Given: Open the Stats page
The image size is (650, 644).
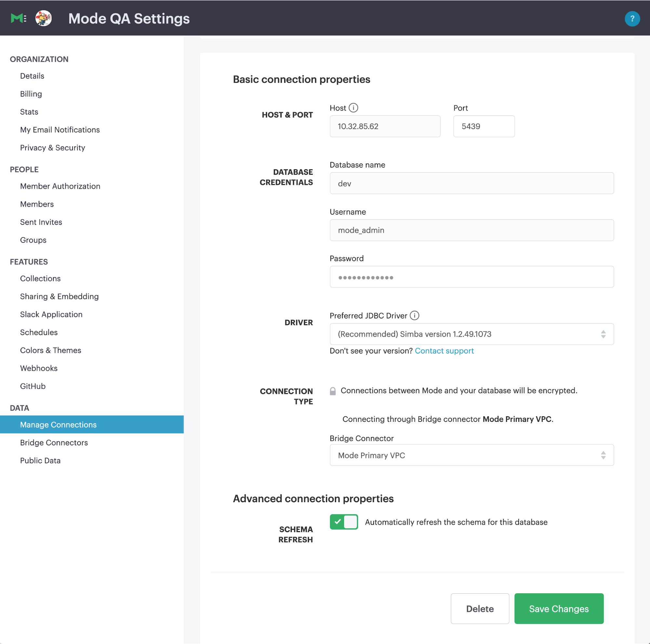Looking at the screenshot, I should (29, 112).
